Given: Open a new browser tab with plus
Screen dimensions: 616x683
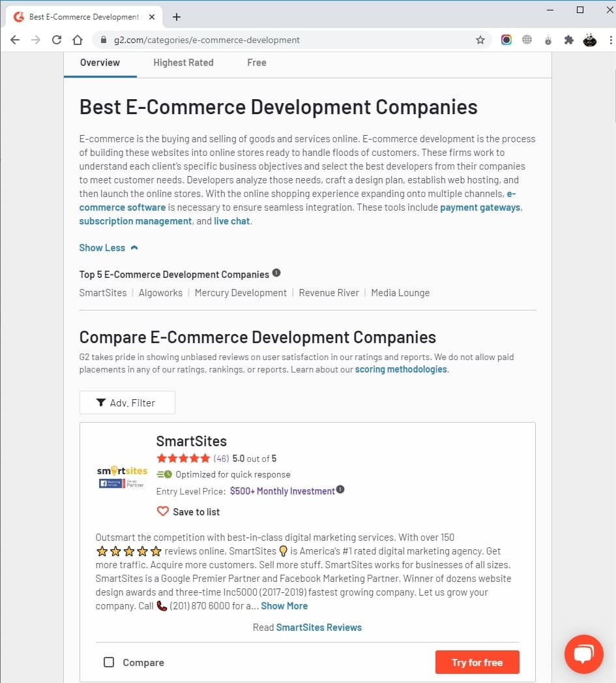Looking at the screenshot, I should click(176, 17).
